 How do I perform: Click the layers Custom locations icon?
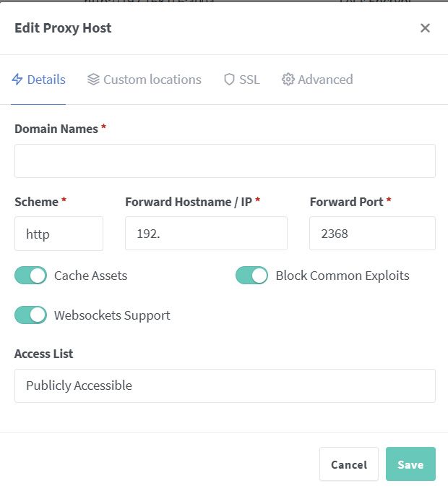(93, 80)
